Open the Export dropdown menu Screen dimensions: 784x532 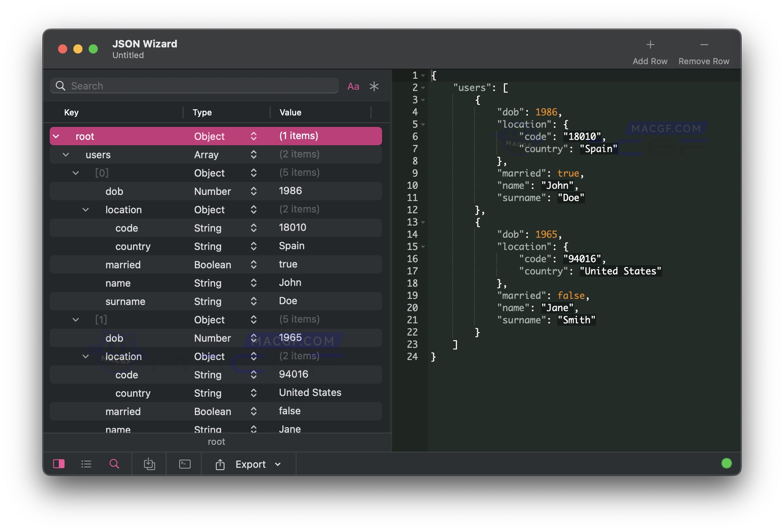click(x=277, y=464)
